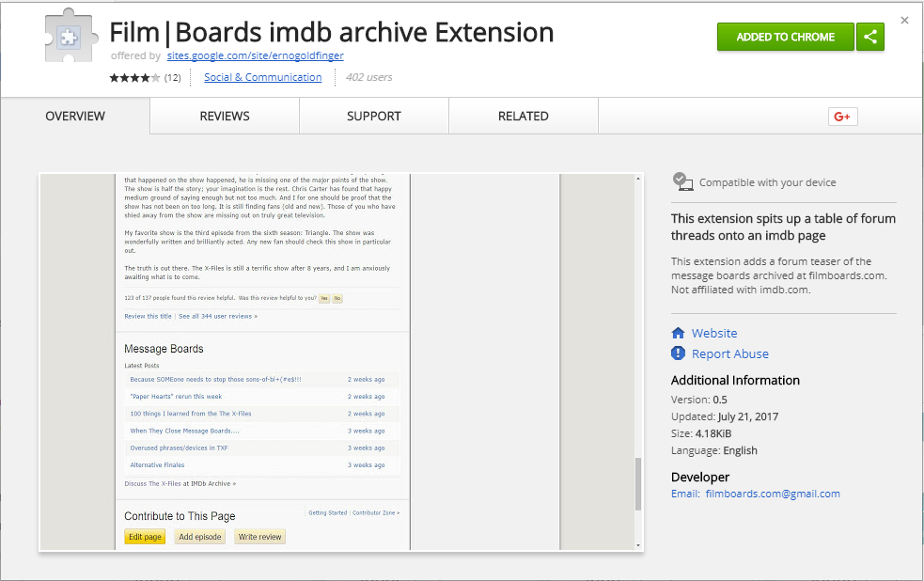Click 'See all 344 user reviews' link

coord(218,317)
